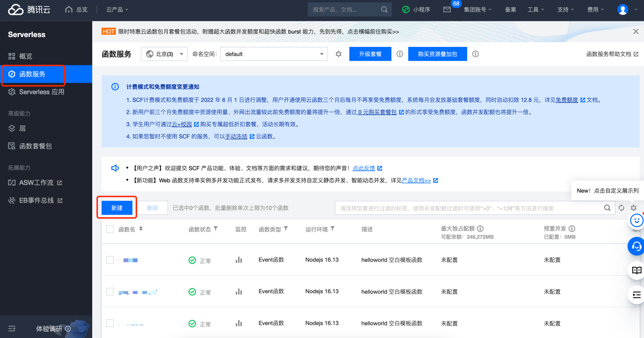This screenshot has height=338, width=644.
Task: Expand the 工具 menu
Action: [x=535, y=9]
